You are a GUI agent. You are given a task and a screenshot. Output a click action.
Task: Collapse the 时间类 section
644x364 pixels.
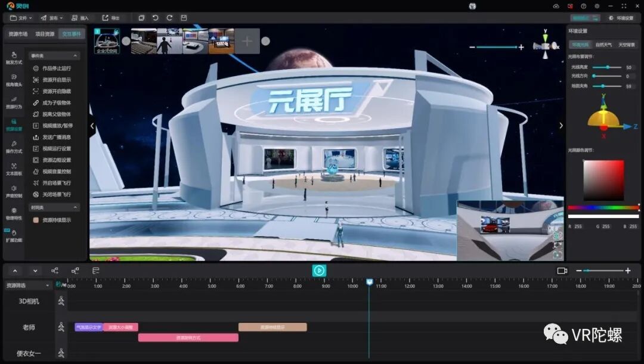pos(75,208)
